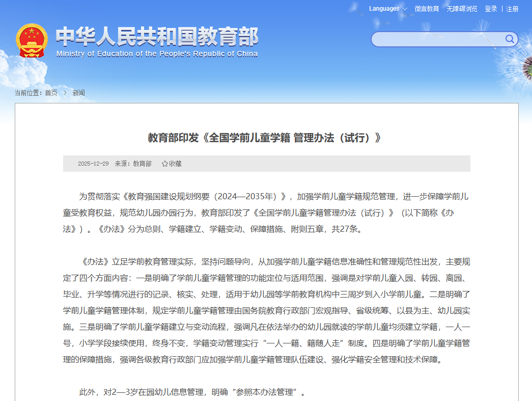Screen dimensions: 532x401
Task: Click the search magnifier icon
Action: pos(510,39)
